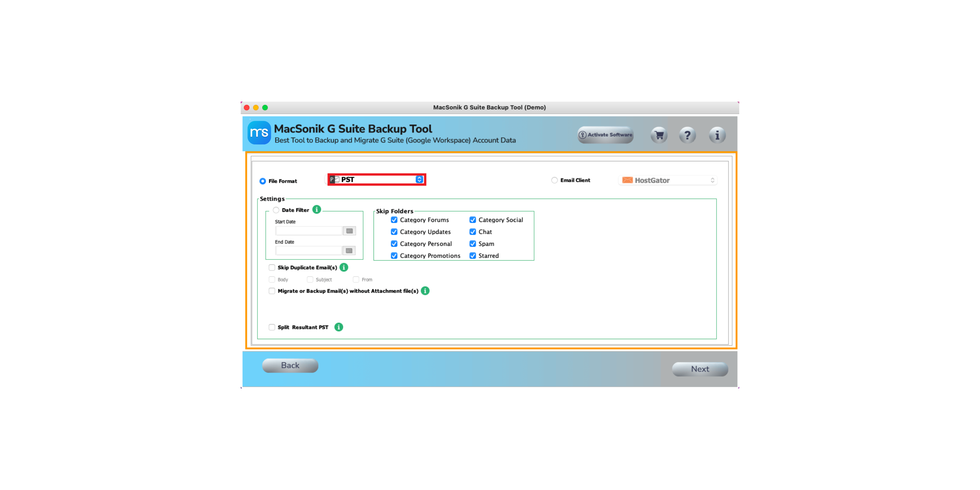Close the MacSonik window red button
The width and height of the screenshot is (980, 490).
[247, 108]
